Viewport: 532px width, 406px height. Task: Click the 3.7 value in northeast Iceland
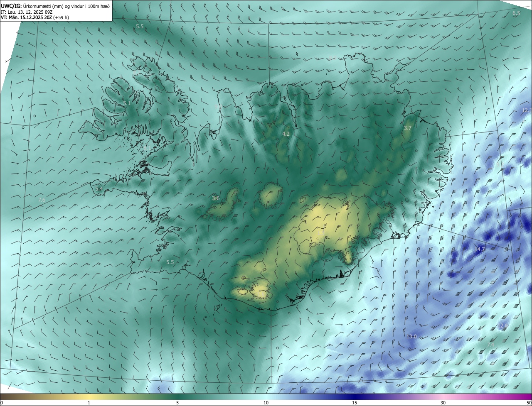click(x=407, y=128)
